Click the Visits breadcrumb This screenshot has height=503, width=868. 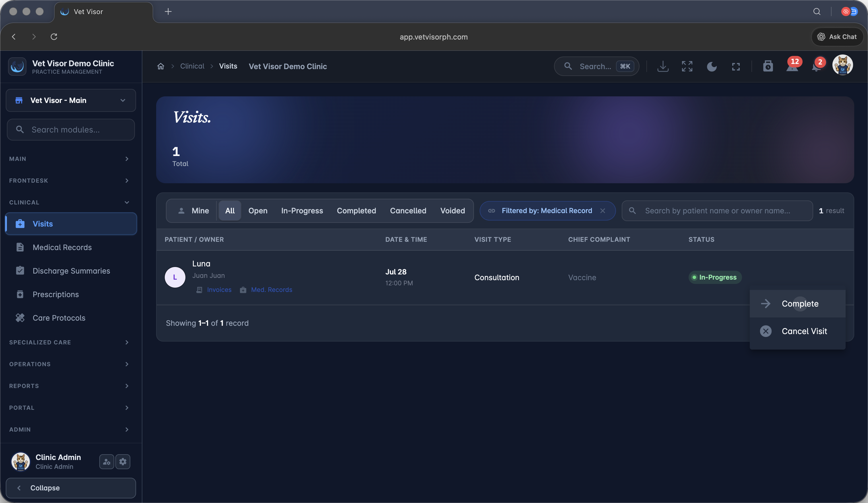coord(228,66)
